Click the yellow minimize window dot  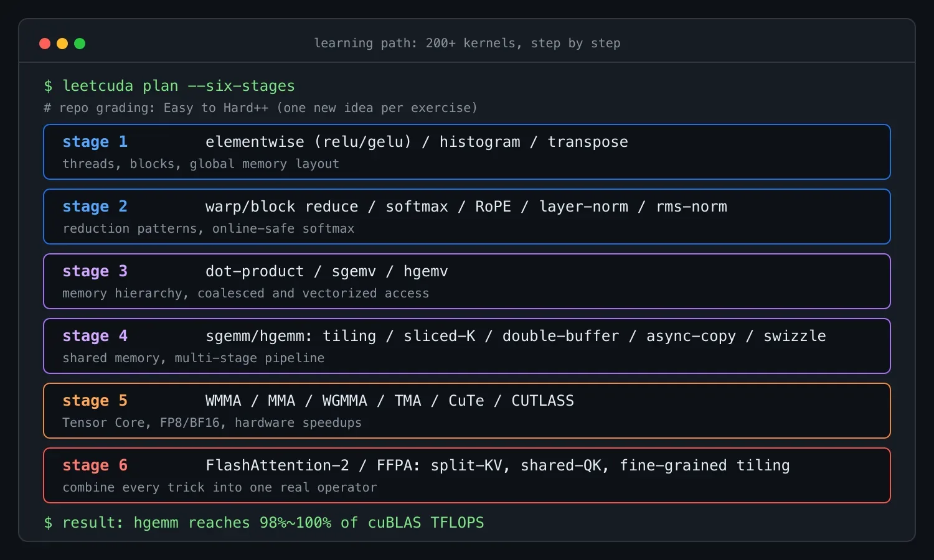point(62,44)
